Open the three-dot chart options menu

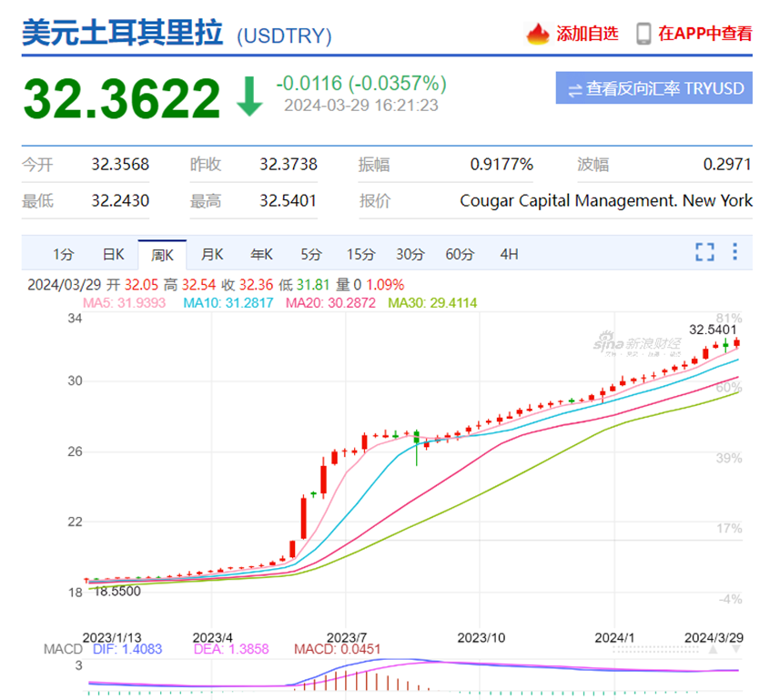pyautogui.click(x=735, y=252)
